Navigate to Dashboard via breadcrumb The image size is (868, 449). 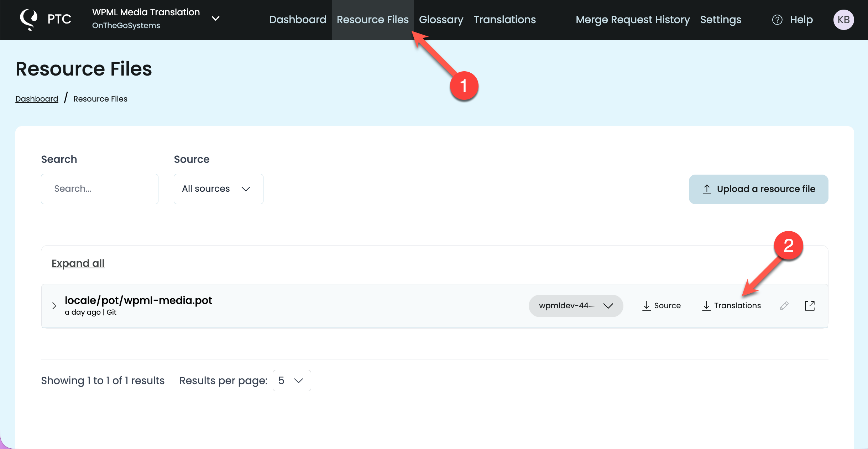click(37, 98)
